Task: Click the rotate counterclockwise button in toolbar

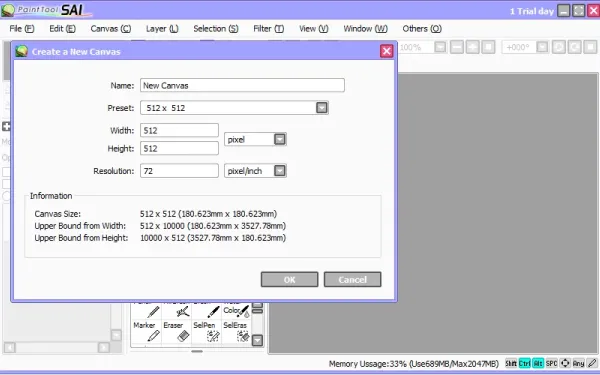Action: [559, 47]
